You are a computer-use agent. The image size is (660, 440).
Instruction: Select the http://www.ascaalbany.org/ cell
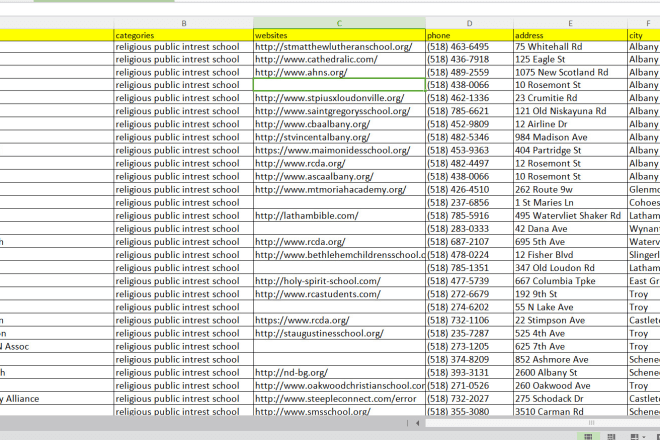click(x=339, y=176)
